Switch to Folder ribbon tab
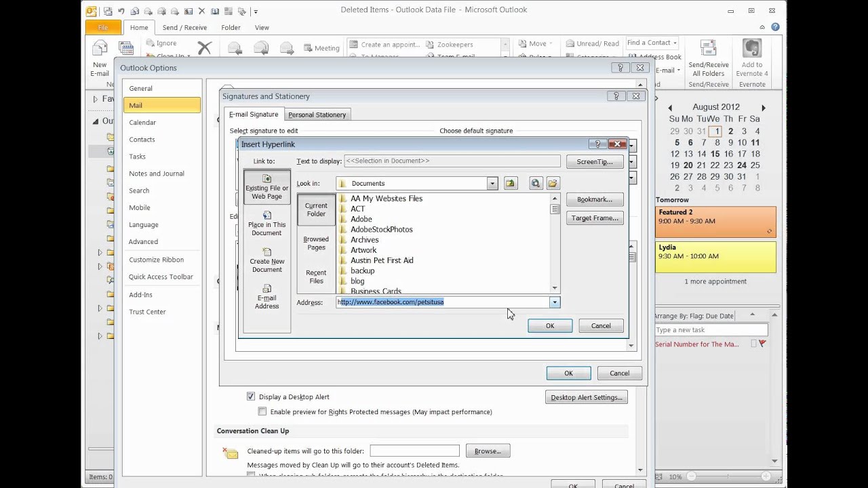 point(231,27)
